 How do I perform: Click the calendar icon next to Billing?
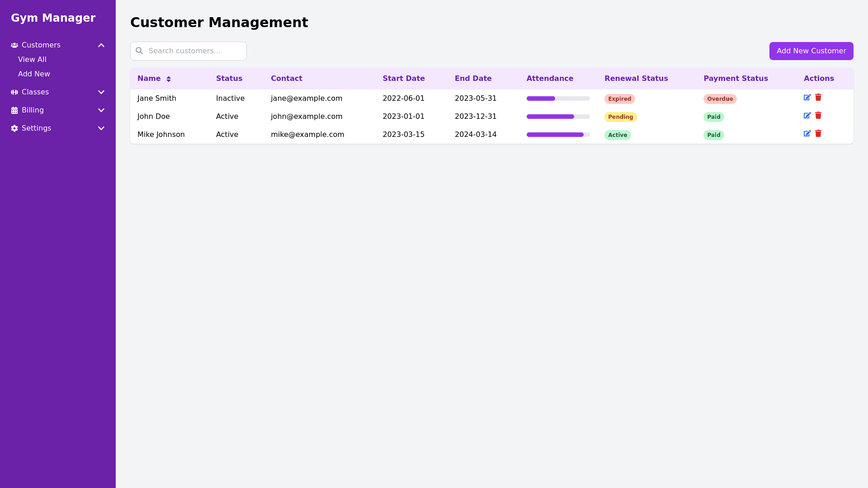pos(14,110)
